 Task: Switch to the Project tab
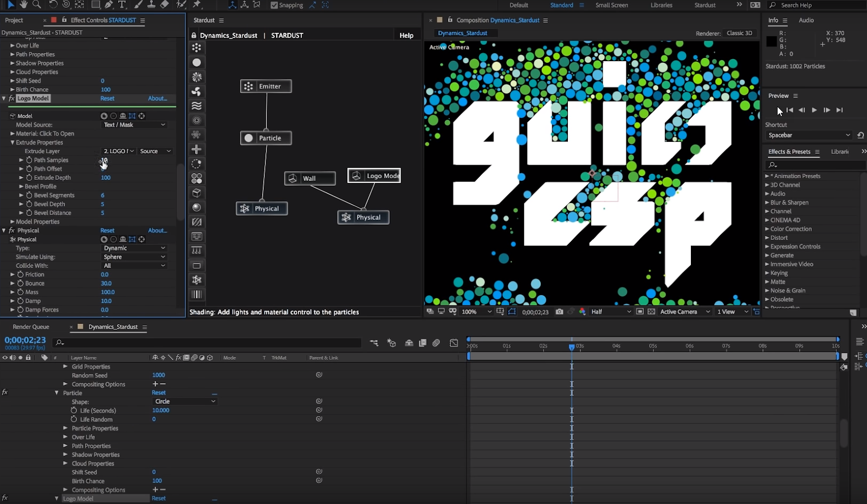(14, 20)
